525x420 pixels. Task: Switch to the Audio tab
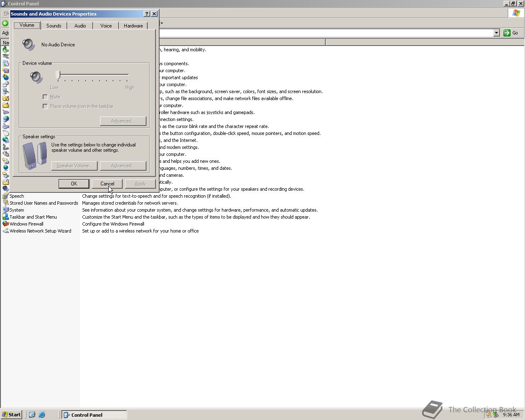point(80,25)
